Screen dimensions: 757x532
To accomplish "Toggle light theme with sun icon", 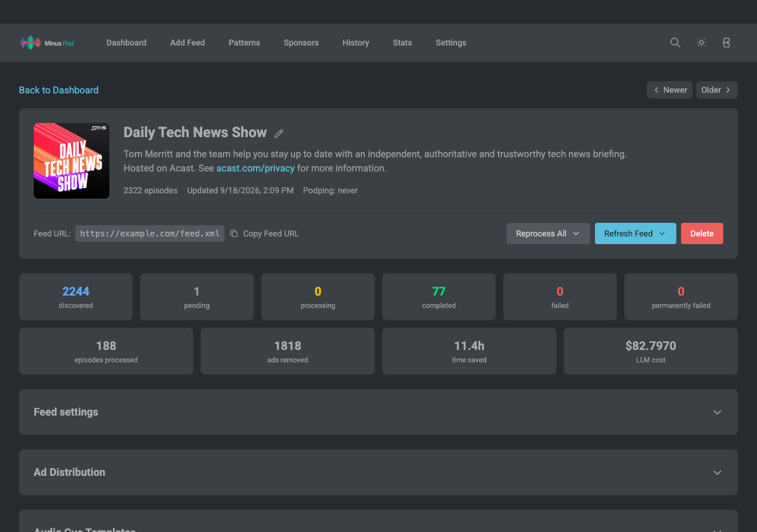I will (x=701, y=43).
